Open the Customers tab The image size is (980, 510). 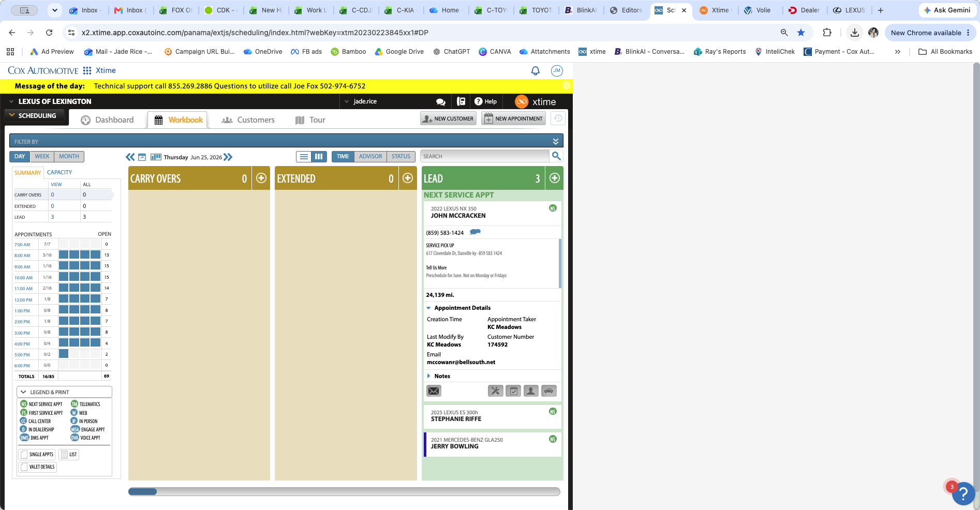(248, 120)
